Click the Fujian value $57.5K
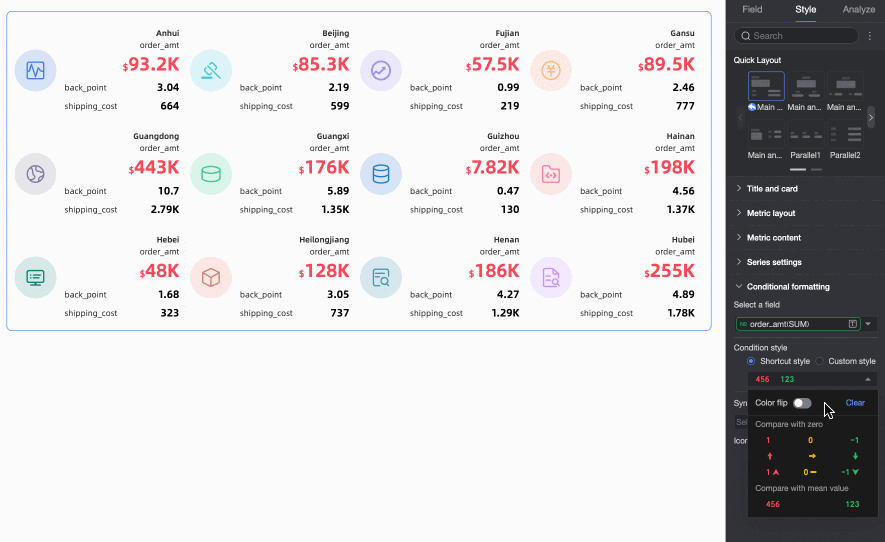The width and height of the screenshot is (885, 542). pos(492,64)
